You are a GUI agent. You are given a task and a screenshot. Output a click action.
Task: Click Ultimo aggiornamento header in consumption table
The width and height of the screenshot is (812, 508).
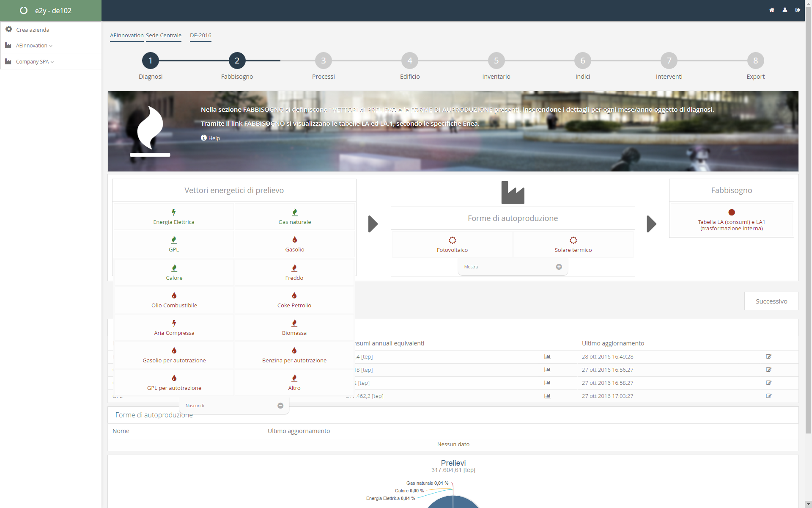(613, 343)
